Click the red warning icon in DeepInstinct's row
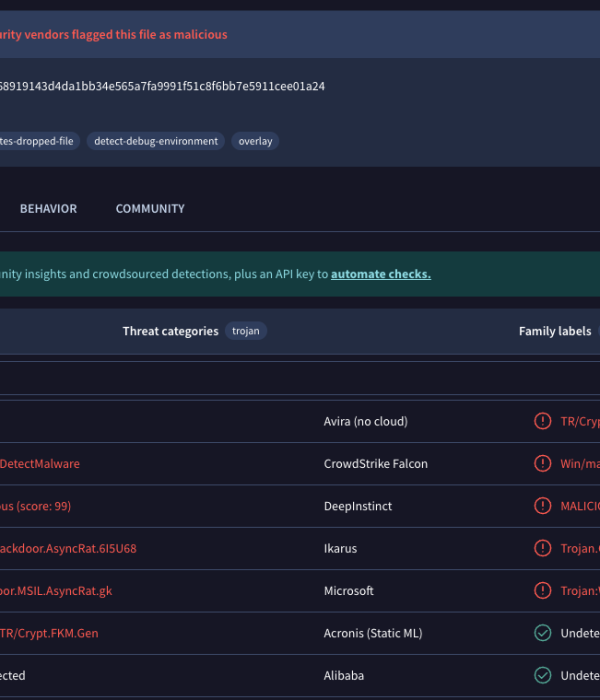The width and height of the screenshot is (600, 700). (x=543, y=506)
